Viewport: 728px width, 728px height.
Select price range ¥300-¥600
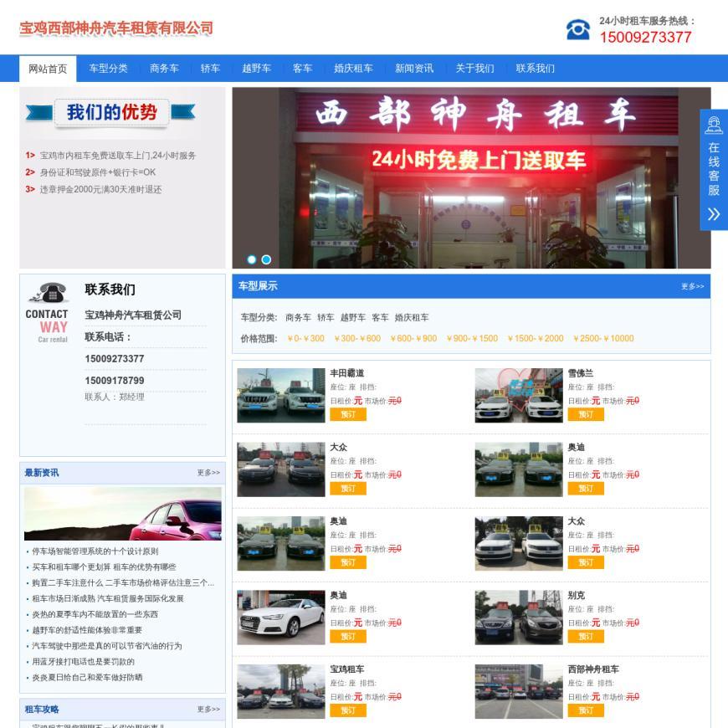(357, 338)
